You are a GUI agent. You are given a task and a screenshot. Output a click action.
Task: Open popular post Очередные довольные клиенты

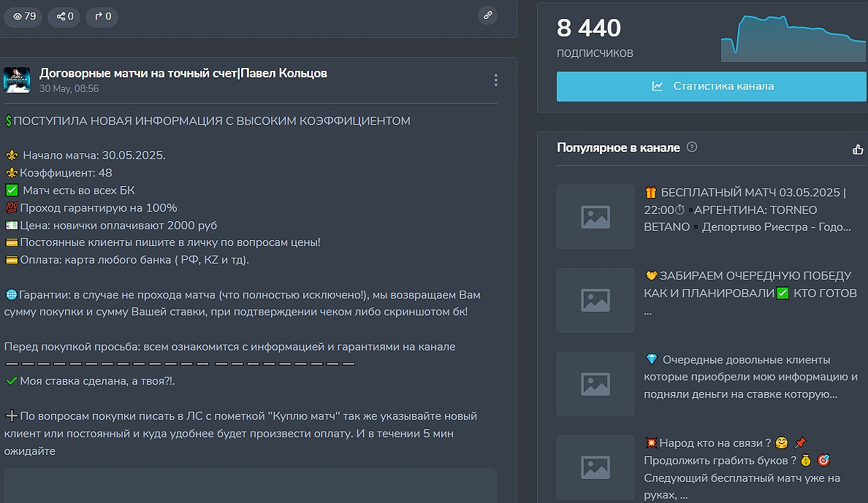pyautogui.click(x=750, y=377)
